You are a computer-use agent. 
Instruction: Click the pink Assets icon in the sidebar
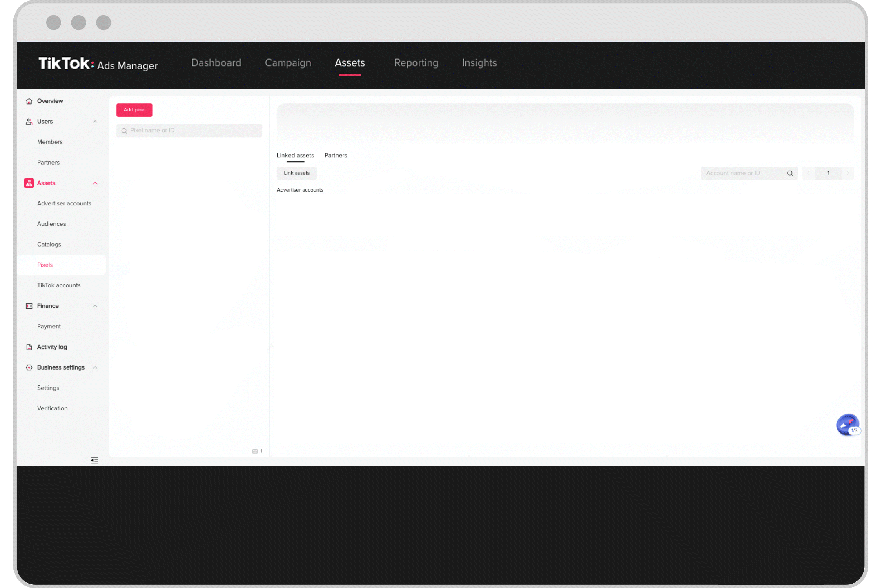(x=29, y=183)
